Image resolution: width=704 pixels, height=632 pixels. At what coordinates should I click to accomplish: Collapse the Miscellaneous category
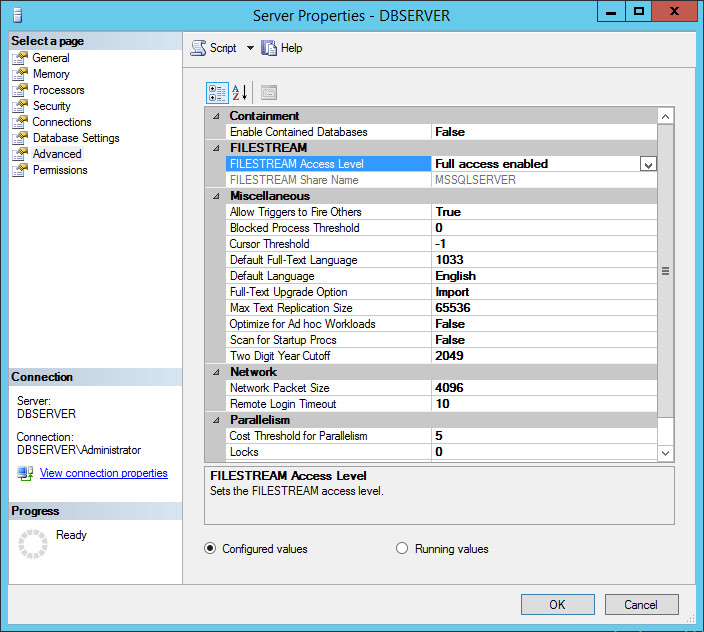(217, 196)
